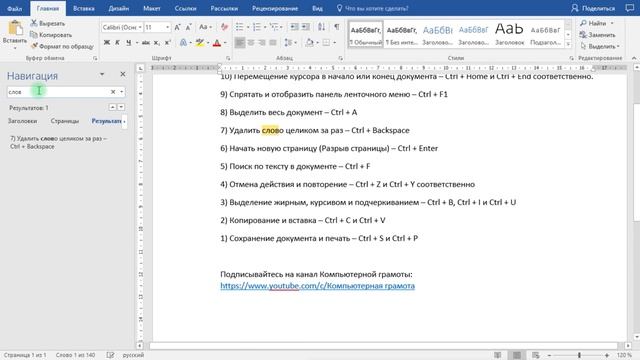Toggle align right paragraph
The height and width of the screenshot is (360, 640).
coord(262,42)
